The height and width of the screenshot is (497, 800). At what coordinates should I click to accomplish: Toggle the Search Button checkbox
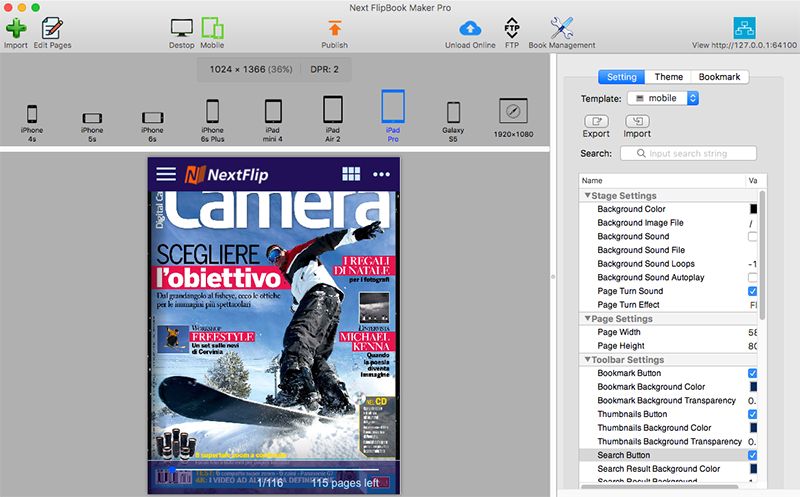tap(752, 455)
